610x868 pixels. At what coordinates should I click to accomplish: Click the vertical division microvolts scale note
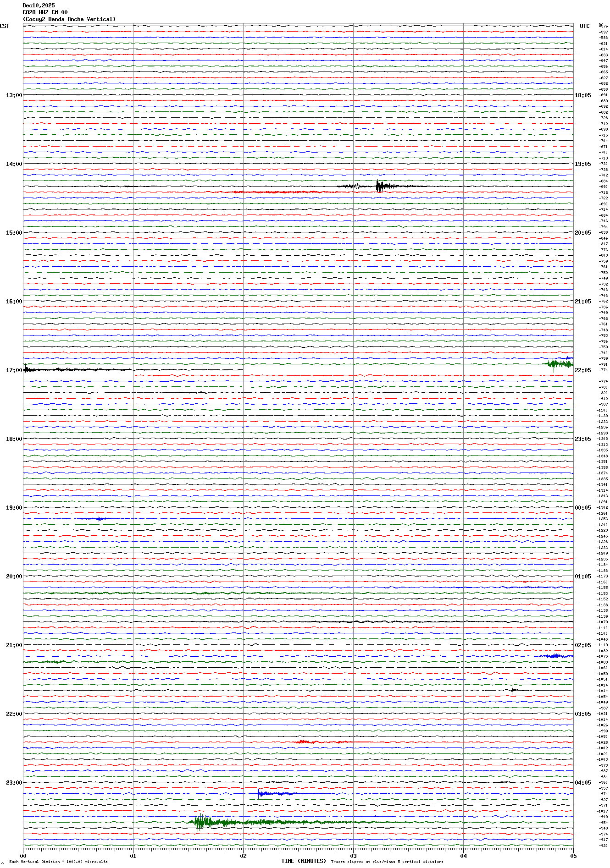pyautogui.click(x=58, y=862)
